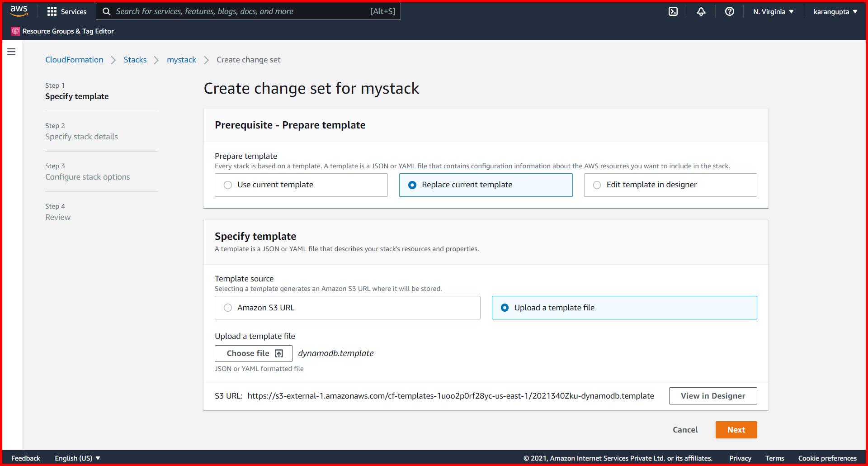
Task: Choose Amazon S3 URL template source
Action: 228,307
